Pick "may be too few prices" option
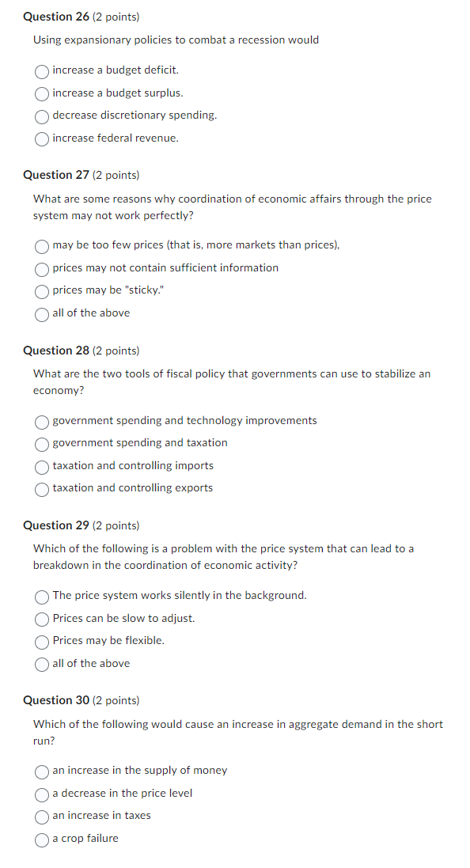This screenshot has width=470, height=868. tap(41, 246)
